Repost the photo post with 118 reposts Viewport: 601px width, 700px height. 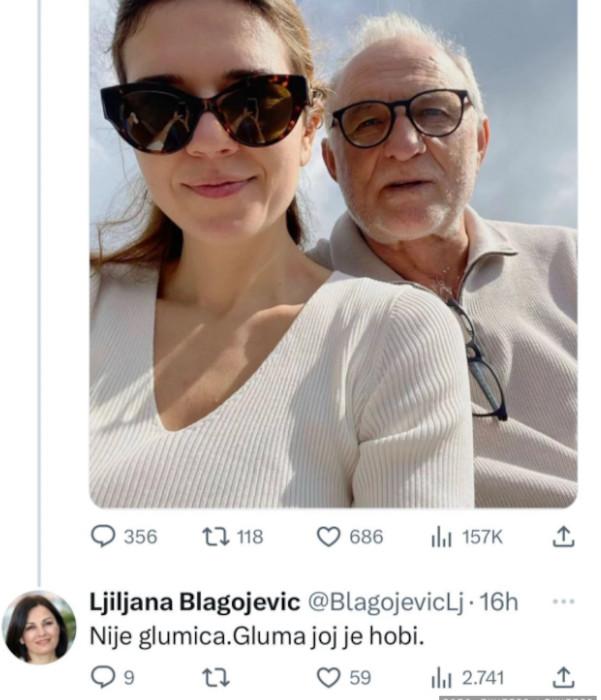point(215,537)
